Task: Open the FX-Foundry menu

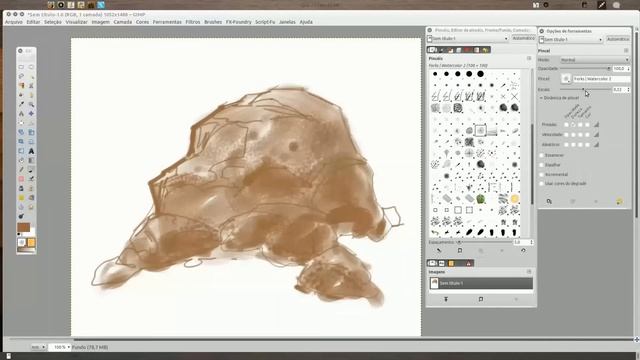Action: click(x=239, y=22)
